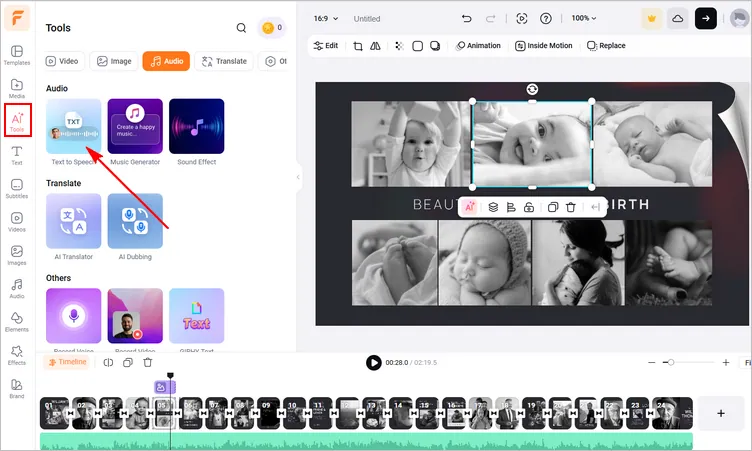Switch to the Image tools tab
The image size is (752, 451).
(x=114, y=61)
